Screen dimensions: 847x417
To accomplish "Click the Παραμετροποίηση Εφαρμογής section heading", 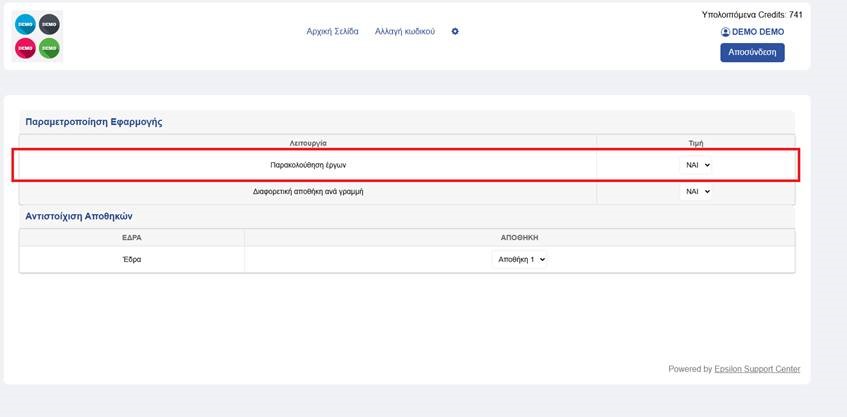I will [94, 122].
